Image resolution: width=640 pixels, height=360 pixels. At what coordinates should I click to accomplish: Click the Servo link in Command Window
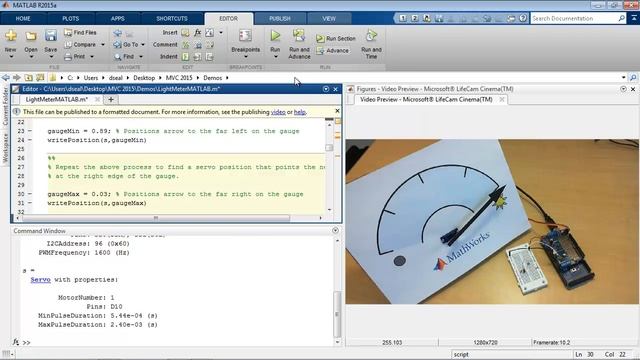(40, 280)
